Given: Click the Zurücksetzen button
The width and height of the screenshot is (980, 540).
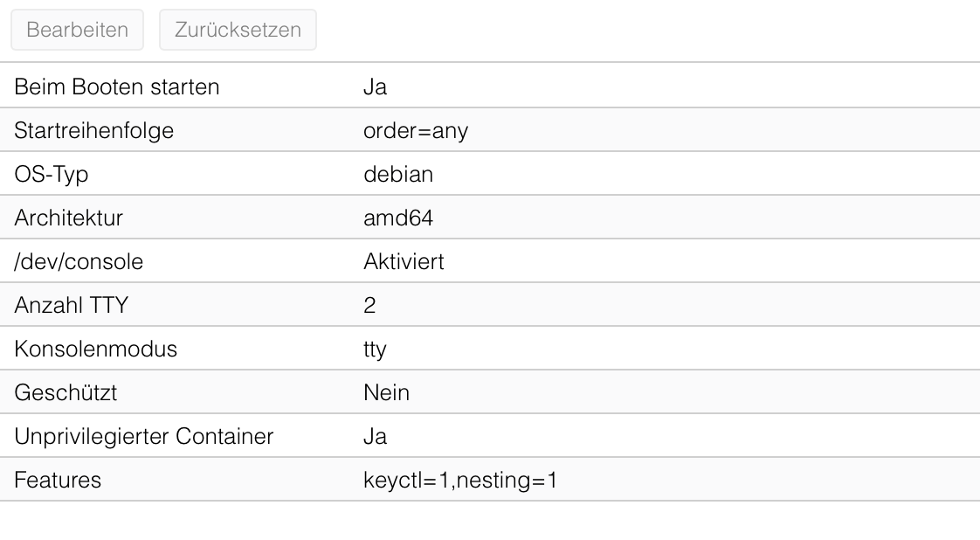Looking at the screenshot, I should (x=238, y=30).
